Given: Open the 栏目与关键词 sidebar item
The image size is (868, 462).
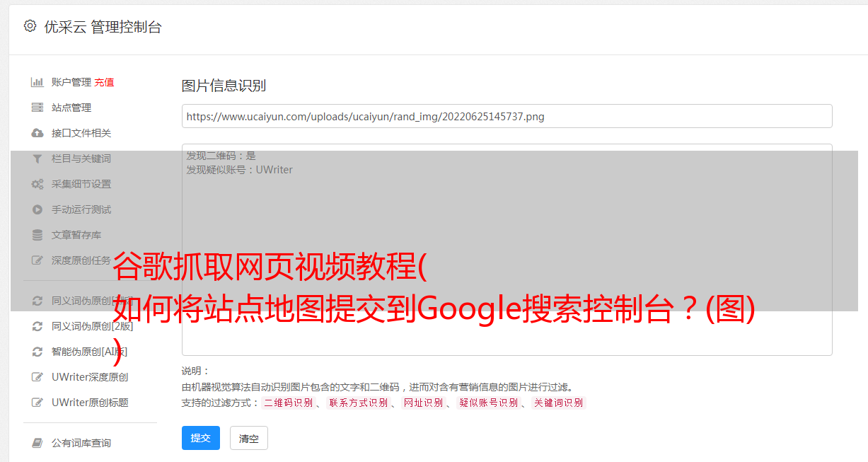Looking at the screenshot, I should tap(81, 158).
